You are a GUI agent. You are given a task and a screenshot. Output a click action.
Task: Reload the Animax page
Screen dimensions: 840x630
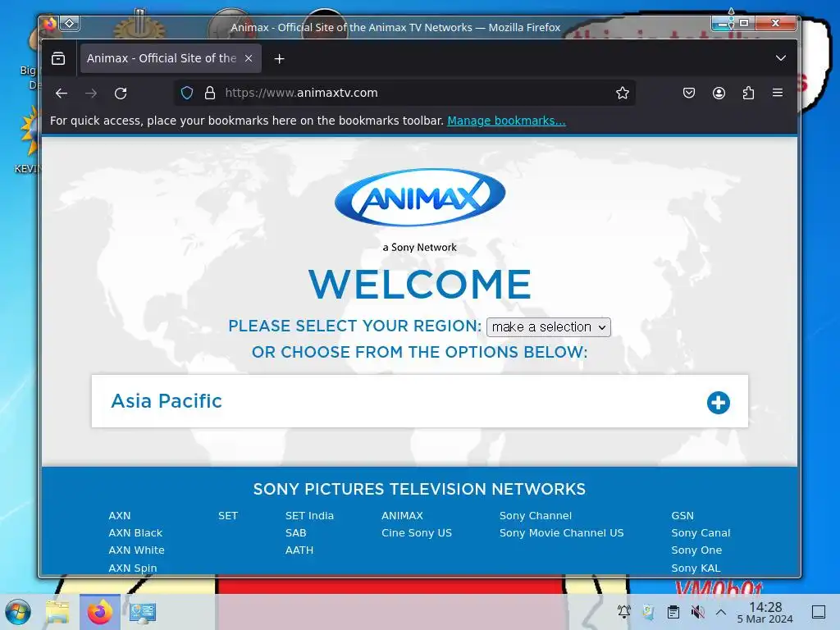tap(121, 94)
